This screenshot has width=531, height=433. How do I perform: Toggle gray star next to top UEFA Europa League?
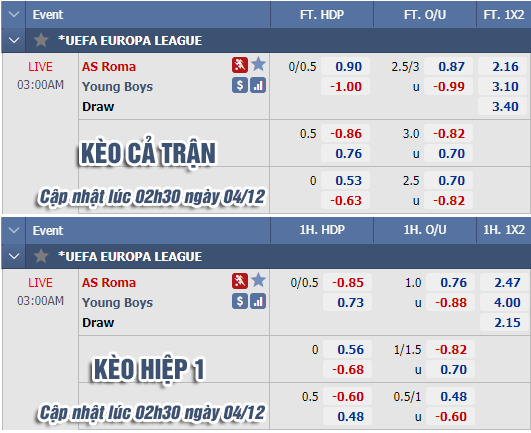click(x=41, y=40)
